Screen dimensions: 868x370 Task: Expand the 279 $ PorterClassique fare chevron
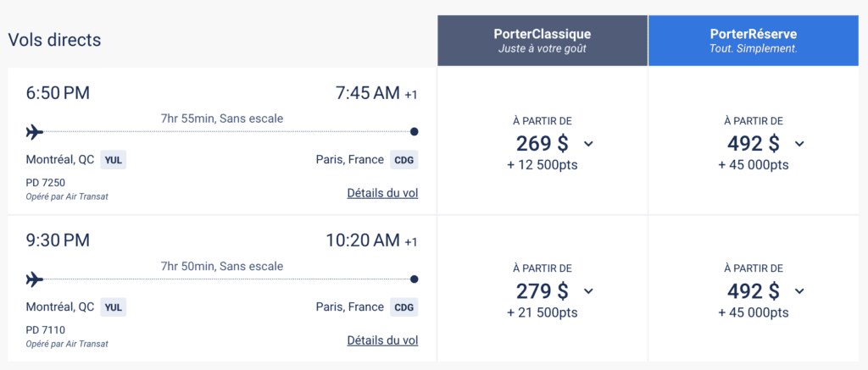[588, 291]
